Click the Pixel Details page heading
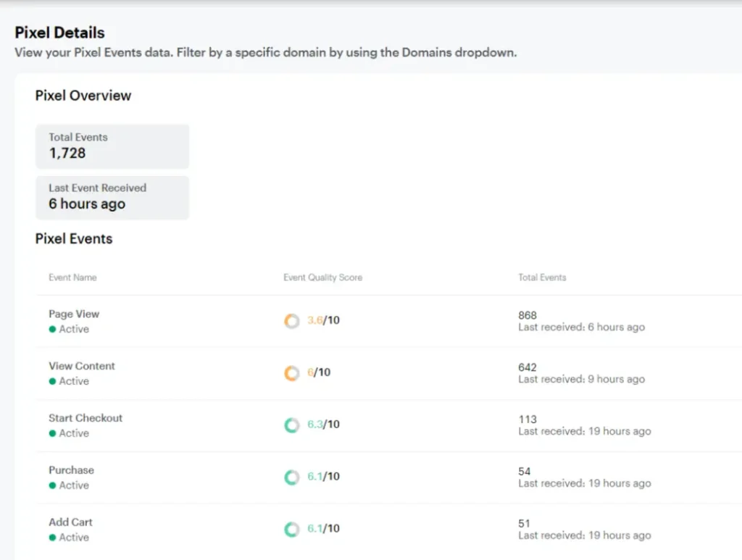742x560 pixels. click(59, 33)
